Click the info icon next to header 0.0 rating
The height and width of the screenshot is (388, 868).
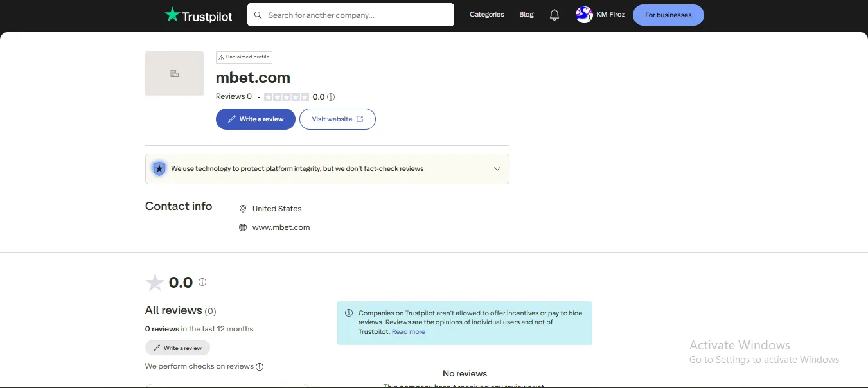(331, 97)
